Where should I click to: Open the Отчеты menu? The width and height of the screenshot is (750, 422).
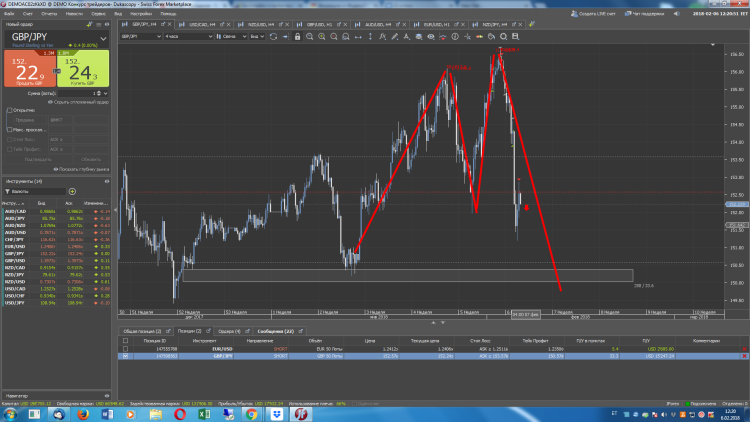coord(49,13)
